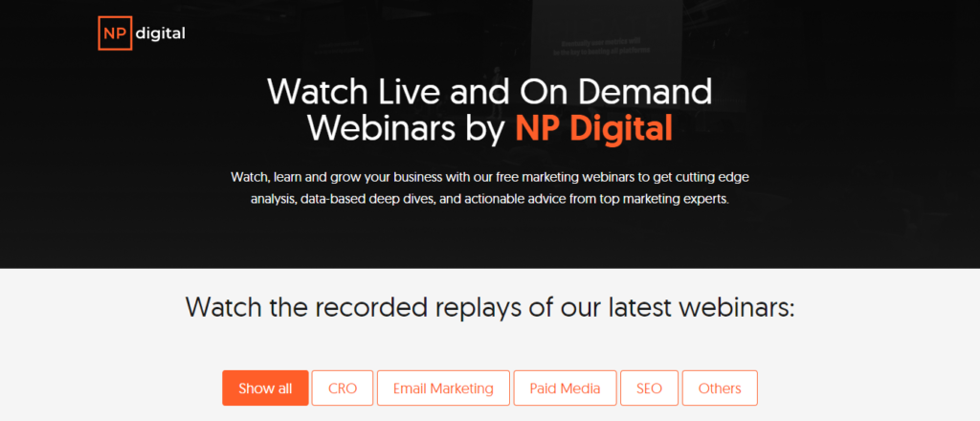Click the "Watch Live and On Demand" headline
This screenshot has width=980, height=421.
[489, 92]
